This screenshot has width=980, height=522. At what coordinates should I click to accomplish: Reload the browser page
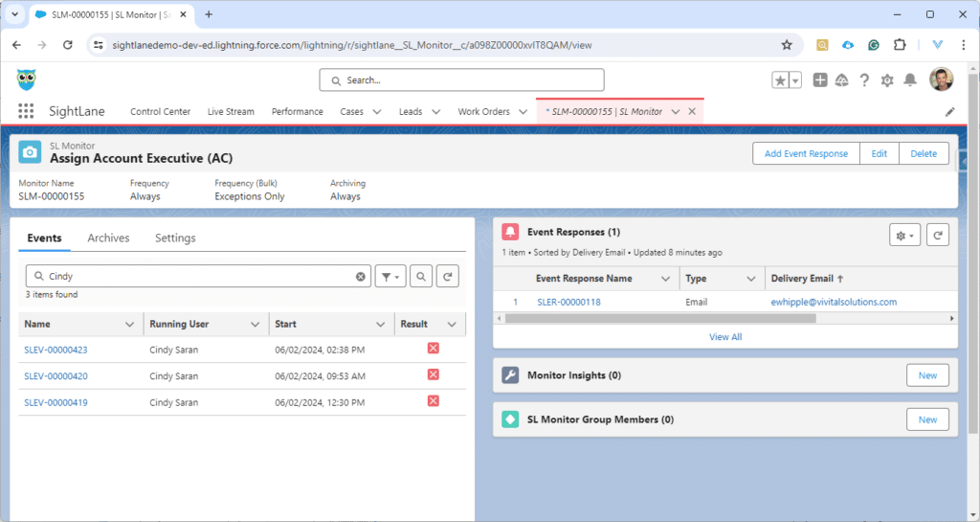tap(68, 45)
